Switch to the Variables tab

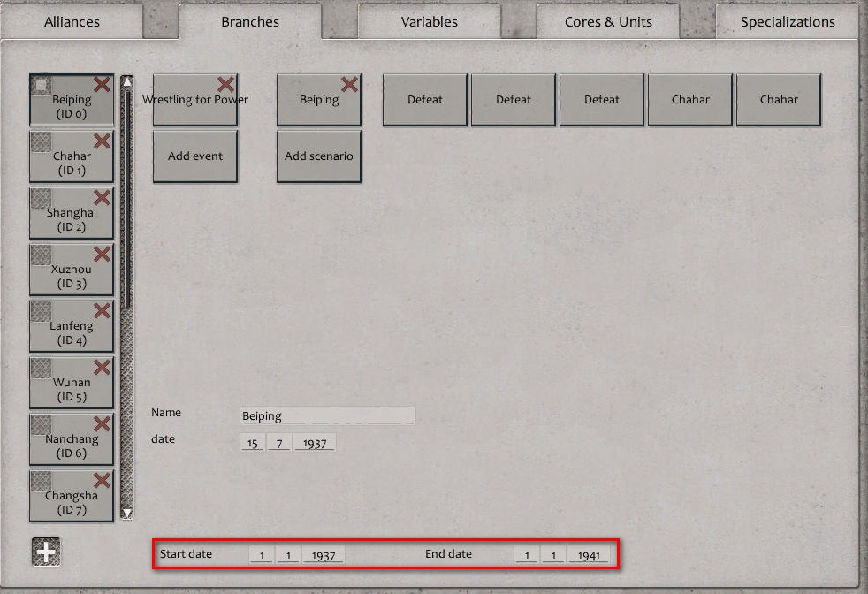click(x=430, y=21)
